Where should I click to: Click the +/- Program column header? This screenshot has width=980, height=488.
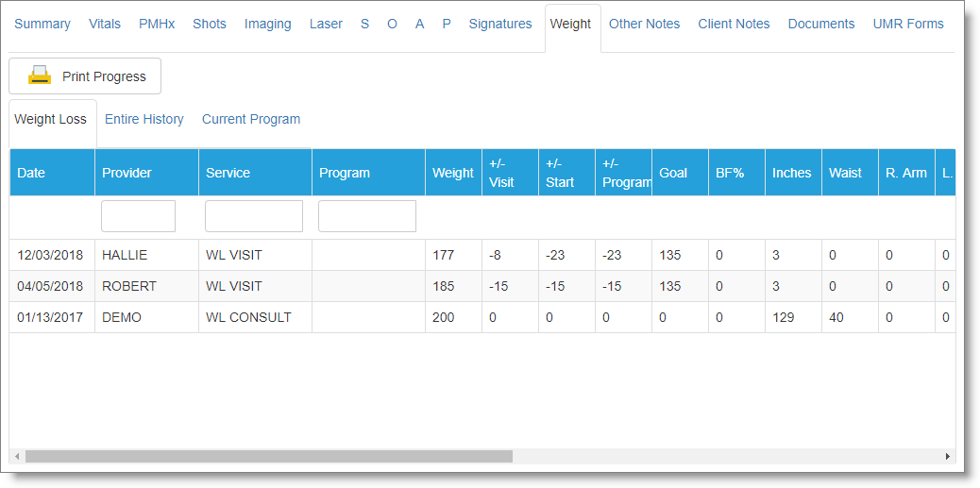click(x=624, y=173)
